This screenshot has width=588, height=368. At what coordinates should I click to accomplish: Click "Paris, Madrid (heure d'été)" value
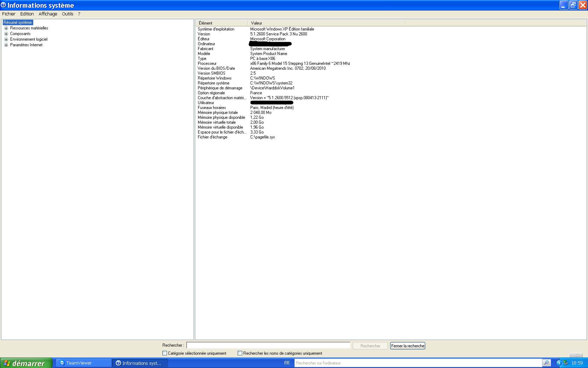[272, 108]
